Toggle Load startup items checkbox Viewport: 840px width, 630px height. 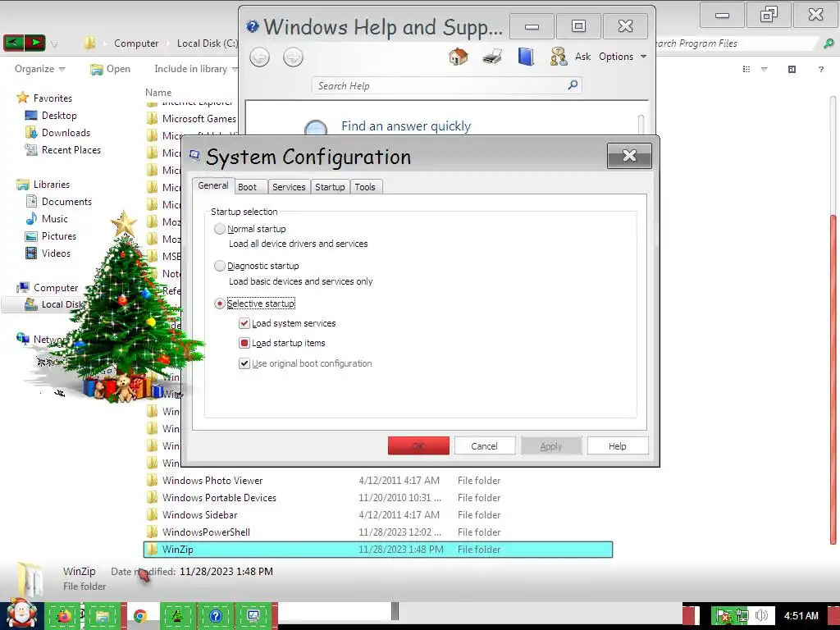(x=244, y=343)
